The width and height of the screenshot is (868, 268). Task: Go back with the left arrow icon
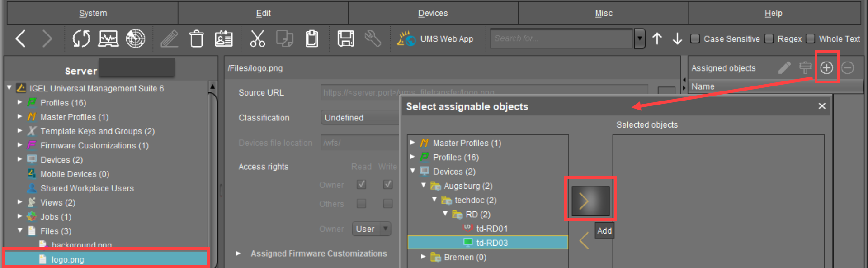coord(21,39)
